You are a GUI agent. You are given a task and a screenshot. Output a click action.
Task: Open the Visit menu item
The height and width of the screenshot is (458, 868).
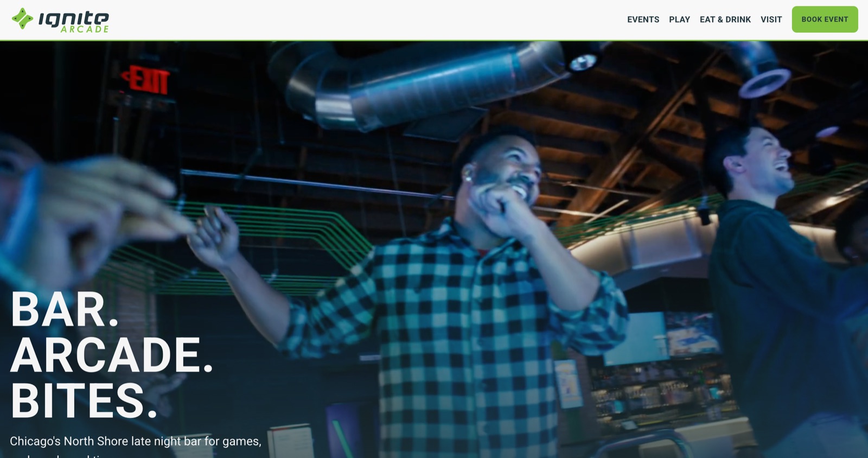(771, 20)
